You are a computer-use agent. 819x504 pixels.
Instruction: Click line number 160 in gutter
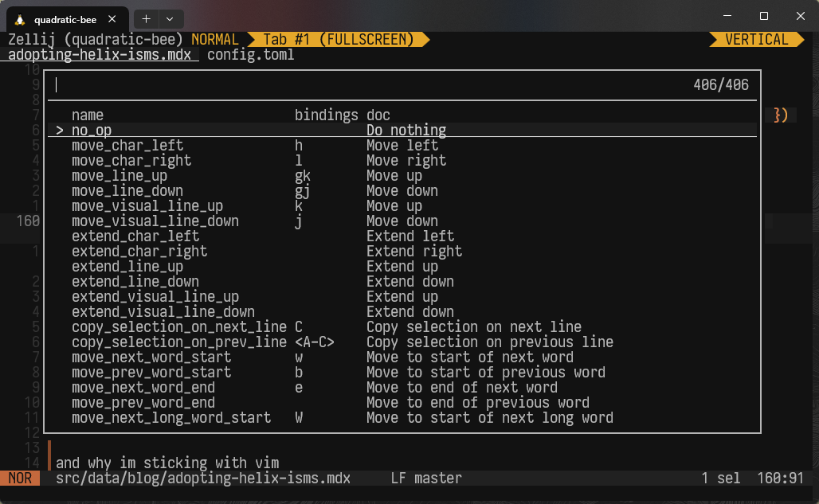(28, 221)
